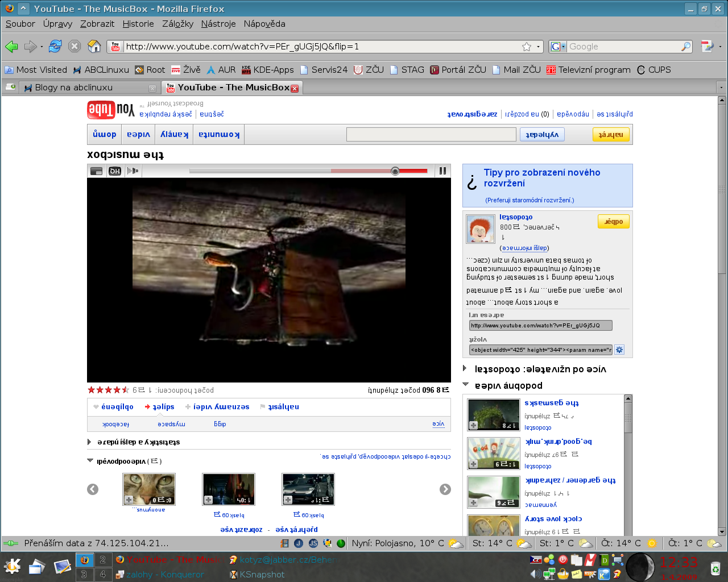Open the Soubor menu

click(20, 24)
